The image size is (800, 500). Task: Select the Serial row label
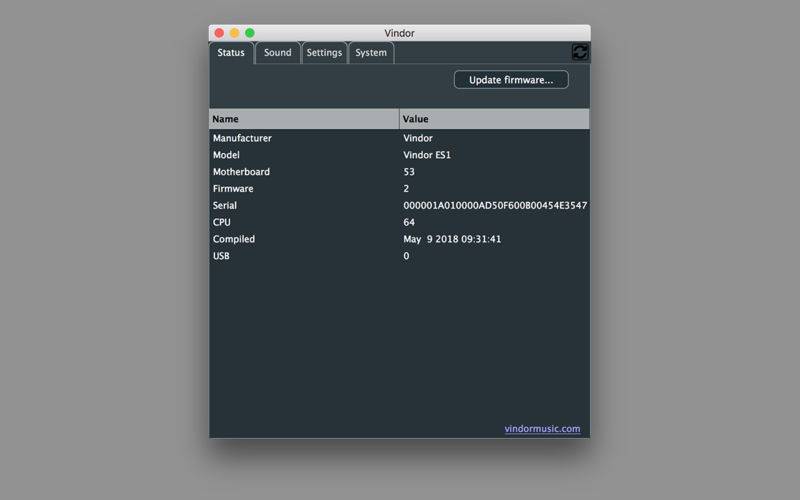(224, 206)
